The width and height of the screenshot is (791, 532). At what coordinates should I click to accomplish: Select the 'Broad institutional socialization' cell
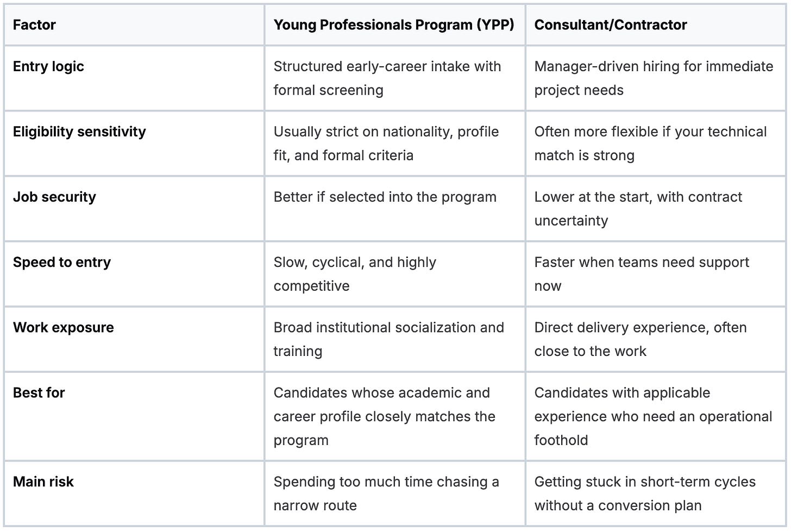388,339
